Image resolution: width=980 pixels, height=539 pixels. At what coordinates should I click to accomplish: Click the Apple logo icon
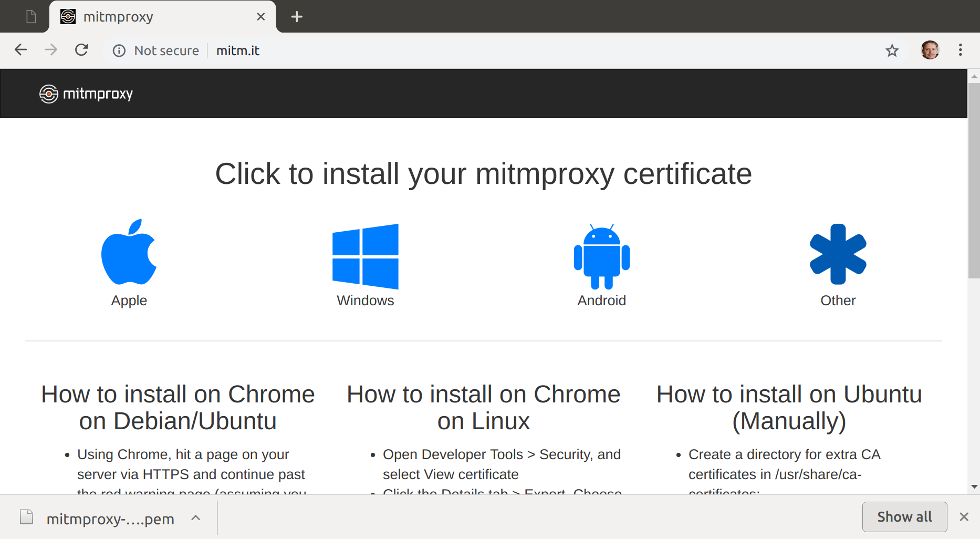coord(129,252)
